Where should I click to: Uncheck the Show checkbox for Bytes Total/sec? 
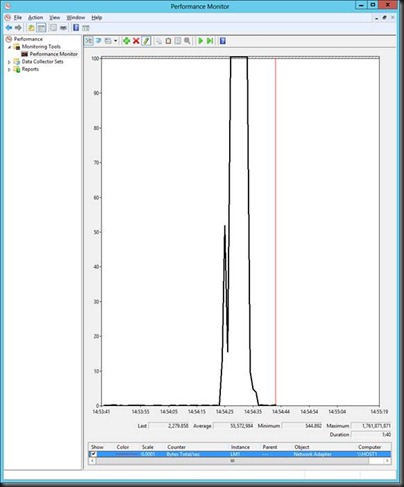point(94,454)
